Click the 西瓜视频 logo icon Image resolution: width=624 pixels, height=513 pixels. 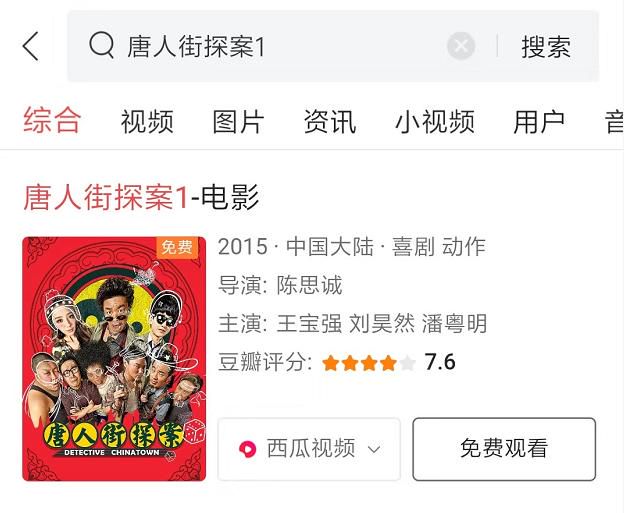pos(247,449)
